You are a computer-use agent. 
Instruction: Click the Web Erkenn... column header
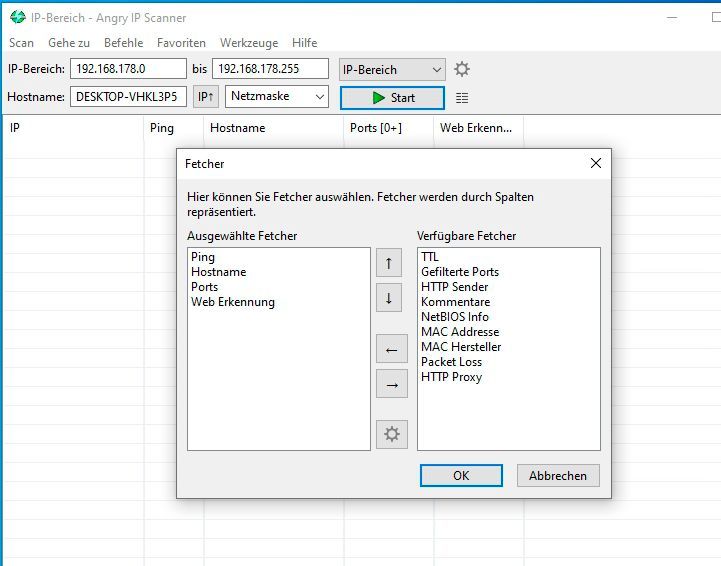click(x=479, y=128)
